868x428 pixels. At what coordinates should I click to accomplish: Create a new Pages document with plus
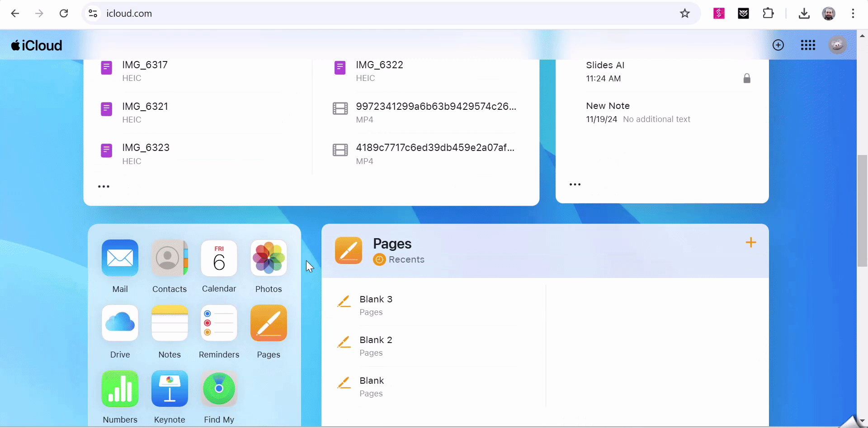pos(750,243)
